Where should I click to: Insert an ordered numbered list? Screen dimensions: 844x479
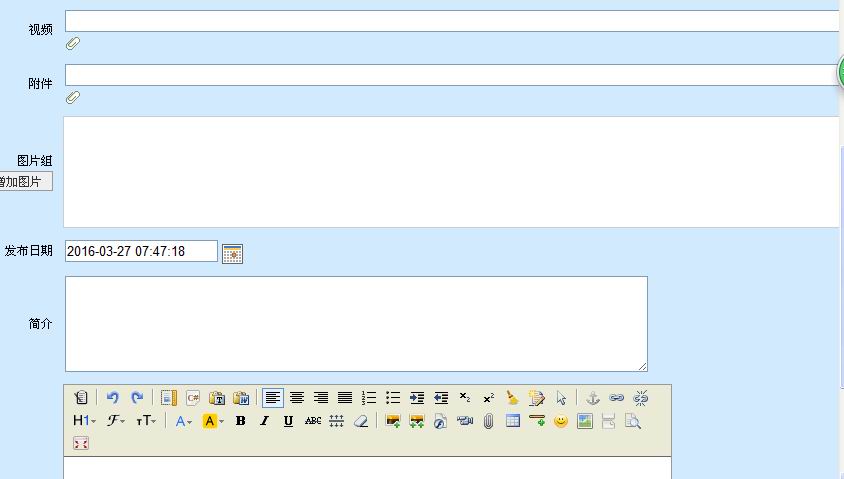[369, 397]
